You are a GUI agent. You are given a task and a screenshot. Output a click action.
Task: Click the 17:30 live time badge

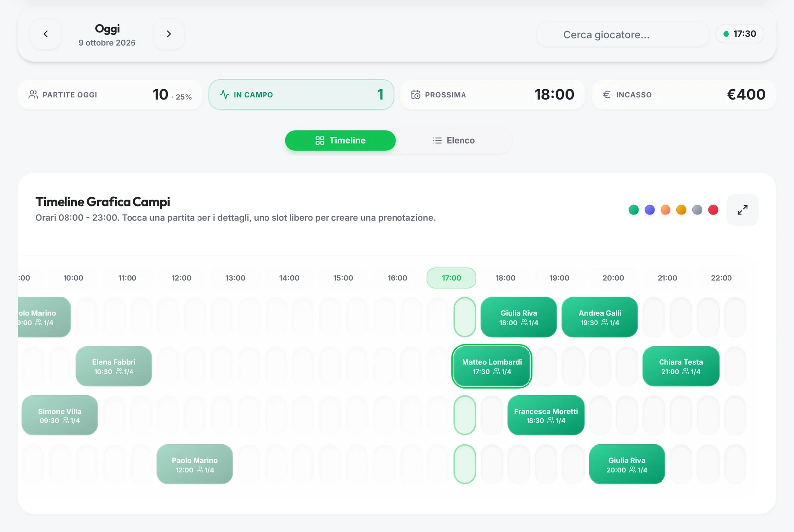(x=739, y=34)
